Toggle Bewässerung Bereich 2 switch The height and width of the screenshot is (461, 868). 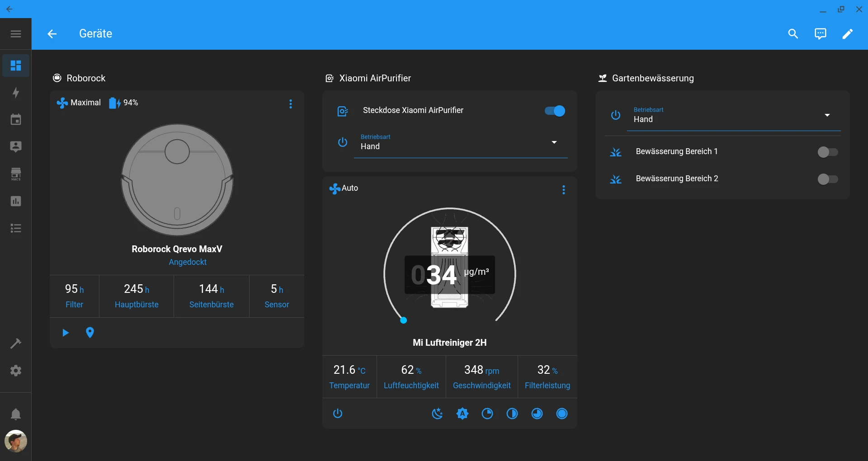click(827, 179)
